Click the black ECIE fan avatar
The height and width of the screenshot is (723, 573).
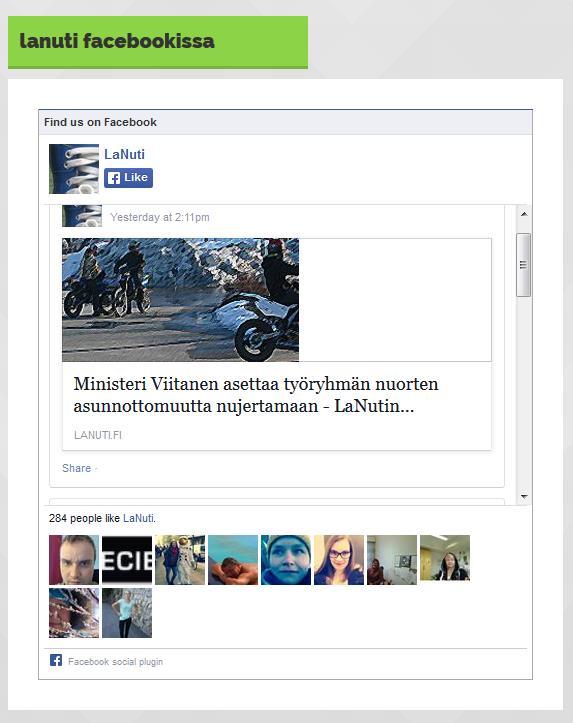(127, 560)
